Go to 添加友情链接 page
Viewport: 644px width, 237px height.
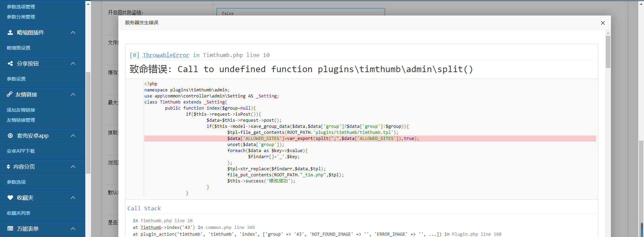21,110
